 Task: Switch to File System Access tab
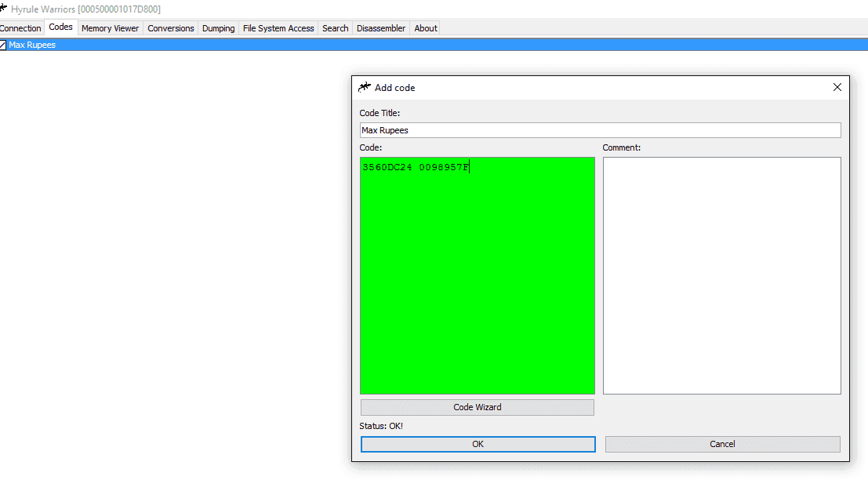click(278, 28)
